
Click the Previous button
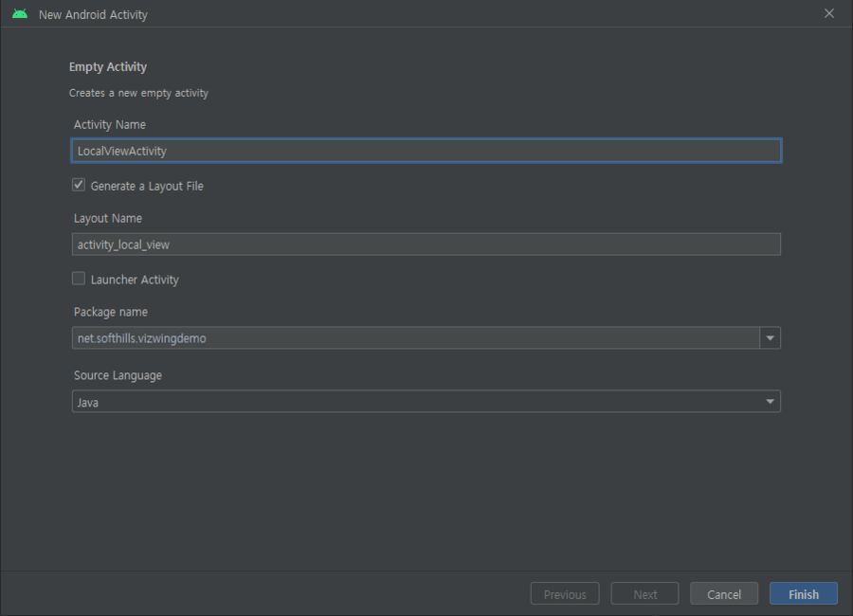click(565, 593)
